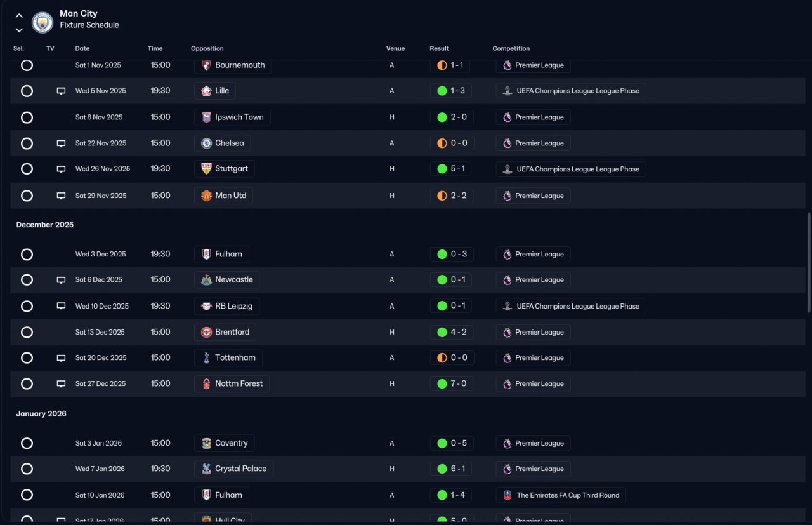The image size is (812, 525).
Task: Click the Man City club crest icon
Action: pos(43,22)
